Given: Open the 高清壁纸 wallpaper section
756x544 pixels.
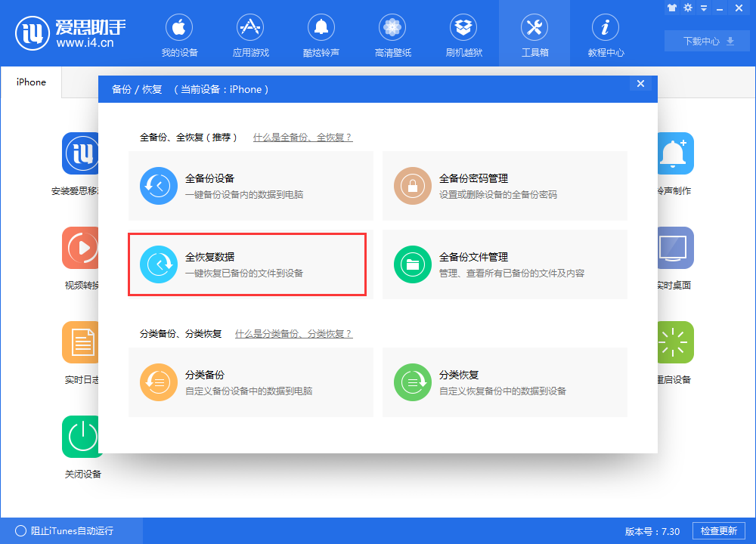Looking at the screenshot, I should tap(392, 34).
